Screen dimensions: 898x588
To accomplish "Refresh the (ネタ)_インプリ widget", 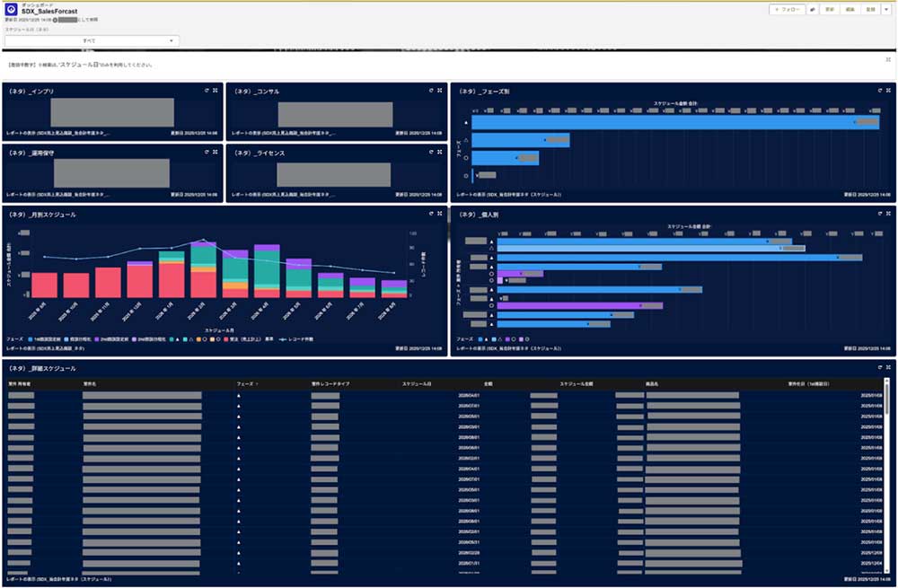I will [x=205, y=91].
